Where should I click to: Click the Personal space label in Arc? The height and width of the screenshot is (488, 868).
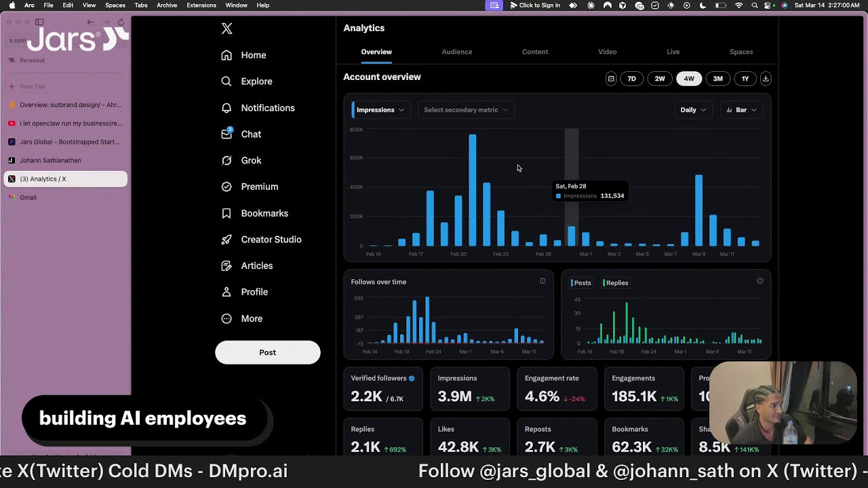(32, 60)
